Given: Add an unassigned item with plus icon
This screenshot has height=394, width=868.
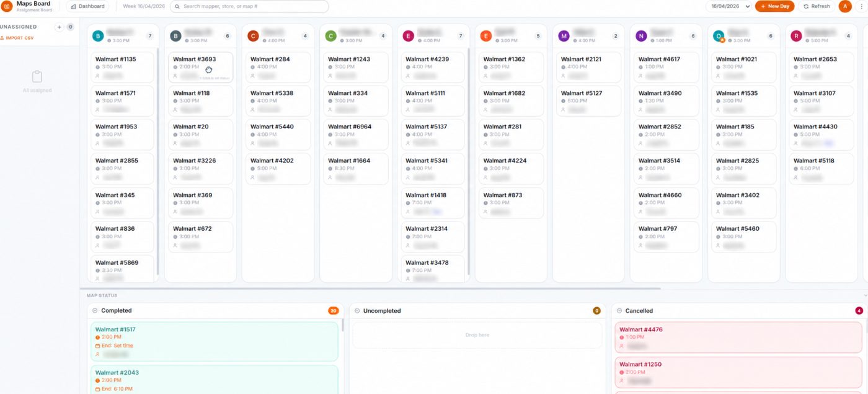Looking at the screenshot, I should tap(60, 27).
